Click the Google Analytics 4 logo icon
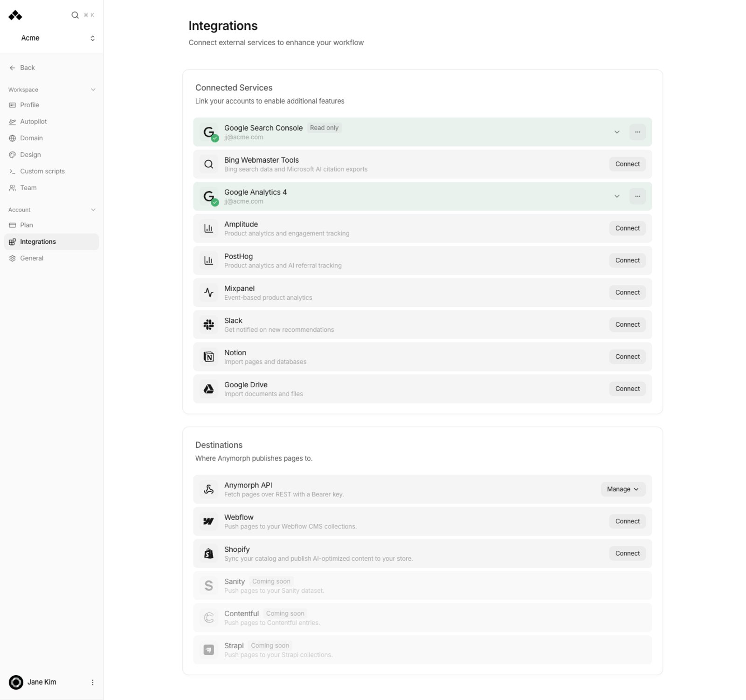Screen dimensions: 746x700 (x=209, y=196)
